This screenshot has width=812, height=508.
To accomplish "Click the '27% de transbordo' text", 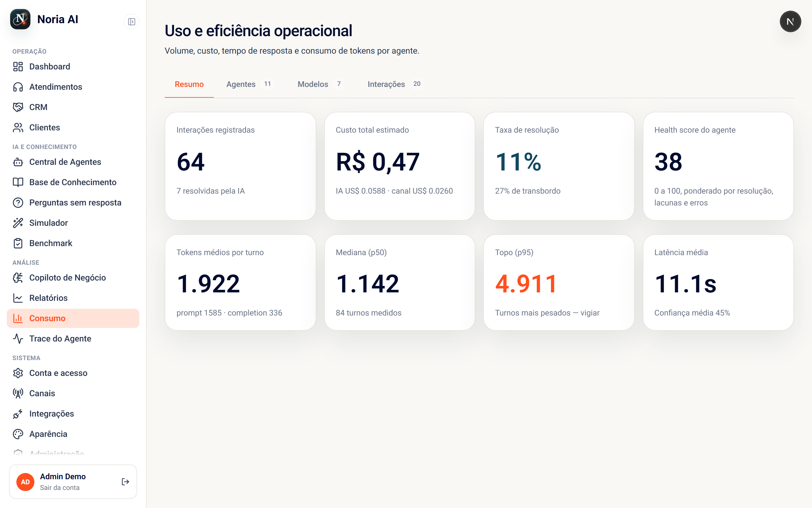I will [528, 191].
